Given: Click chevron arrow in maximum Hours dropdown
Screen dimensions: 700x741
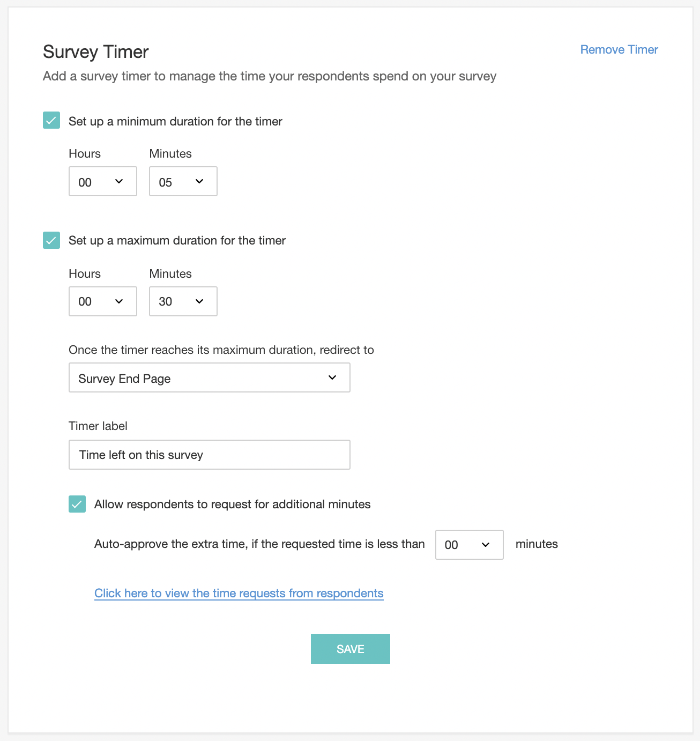Looking at the screenshot, I should point(119,301).
